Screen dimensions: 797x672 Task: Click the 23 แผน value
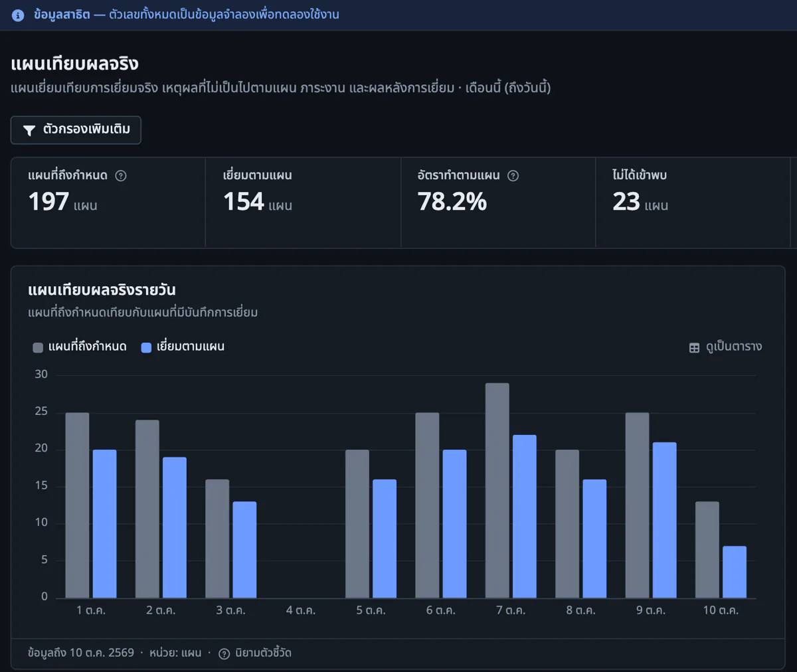640,202
